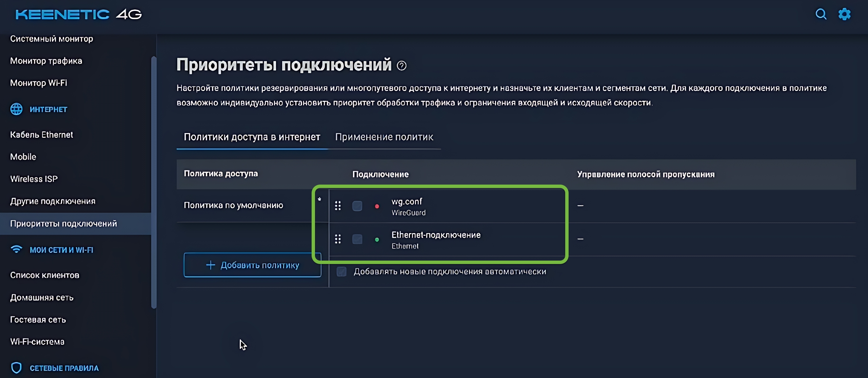
Task: Grab the drag handle of Ethernet-подключение row
Action: coord(338,239)
